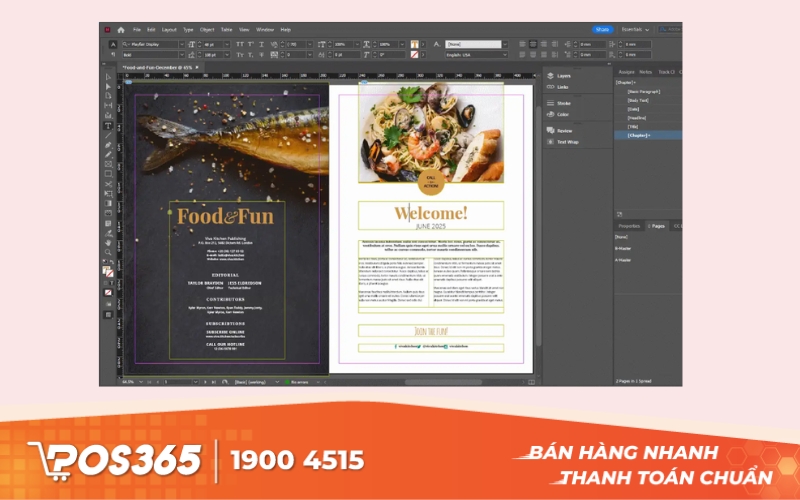Go to next page in status bar
This screenshot has height=500, width=800.
(206, 382)
